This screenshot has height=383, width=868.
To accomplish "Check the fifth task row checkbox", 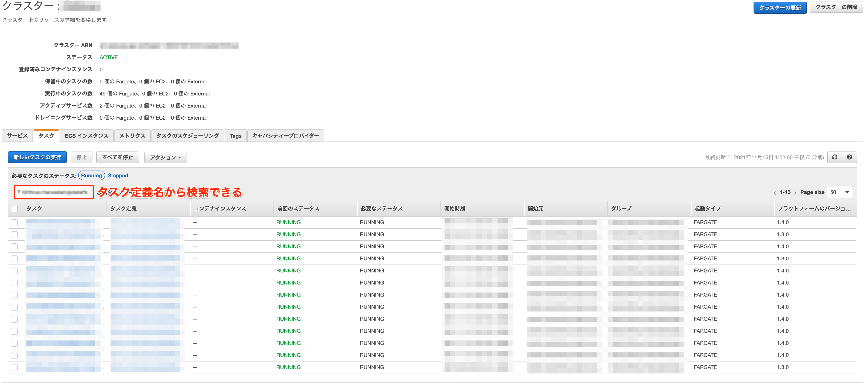I will pyautogui.click(x=14, y=271).
